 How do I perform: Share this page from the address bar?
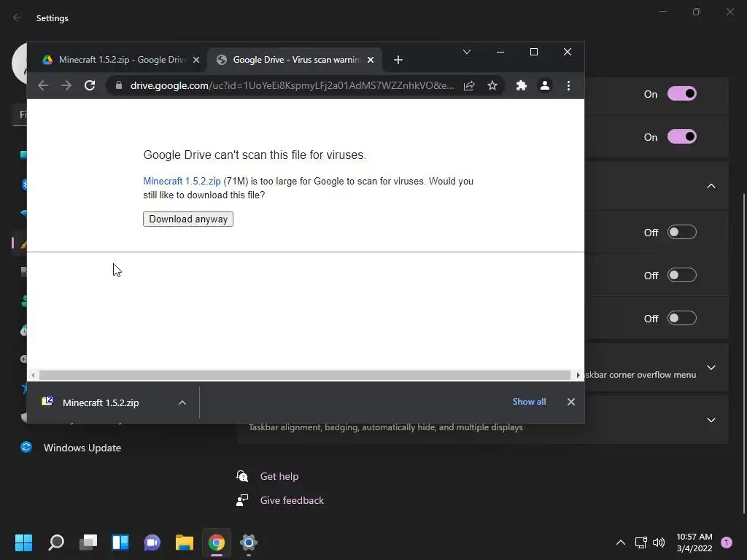pyautogui.click(x=469, y=86)
